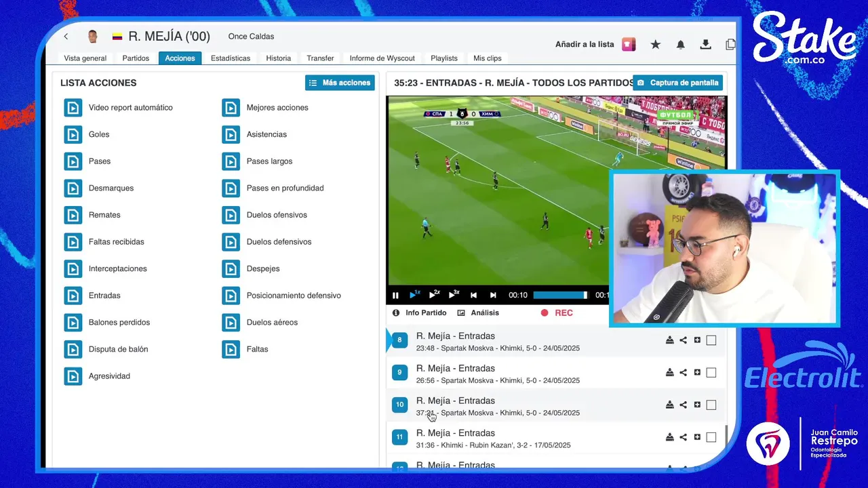Open the Asistencias play icon

click(231, 134)
